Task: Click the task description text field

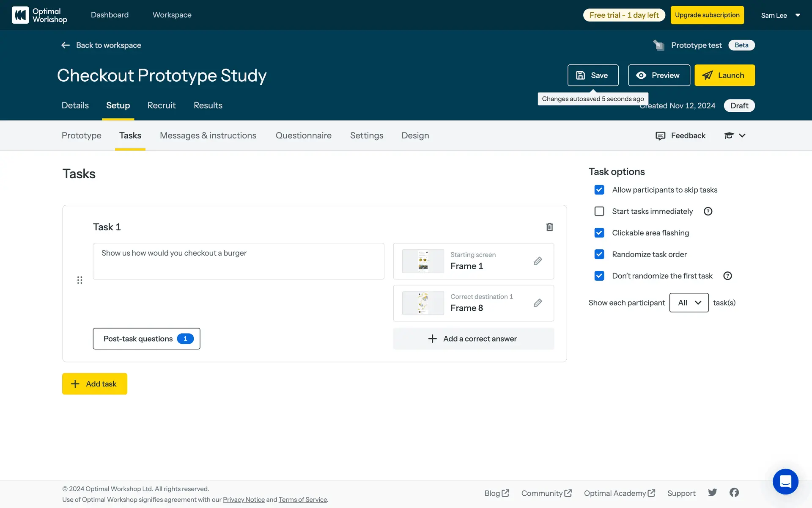Action: click(x=239, y=261)
